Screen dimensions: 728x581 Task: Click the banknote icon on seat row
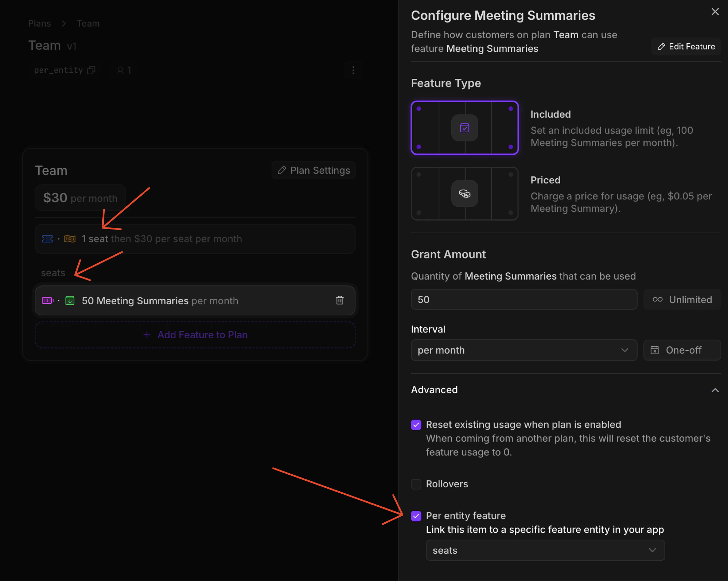point(70,239)
